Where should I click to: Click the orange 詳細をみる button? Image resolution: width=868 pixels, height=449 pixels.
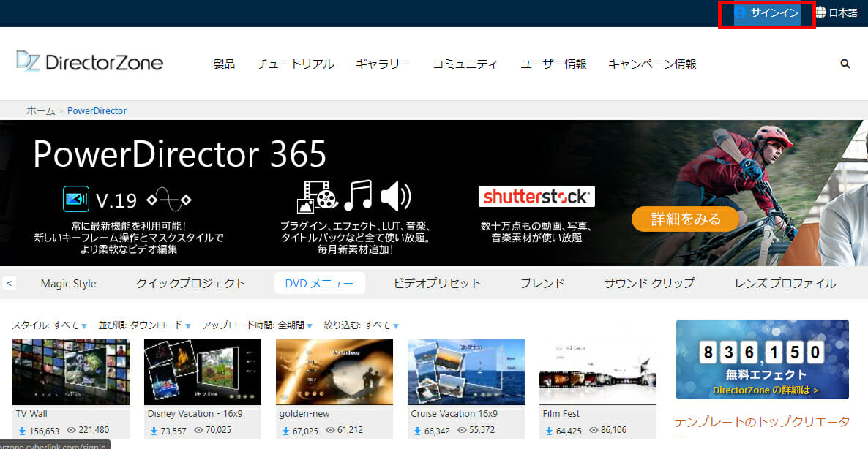[685, 219]
